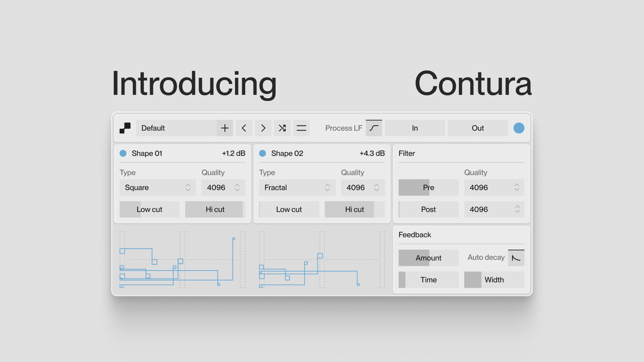
Task: Click the Filter section heading
Action: [407, 153]
